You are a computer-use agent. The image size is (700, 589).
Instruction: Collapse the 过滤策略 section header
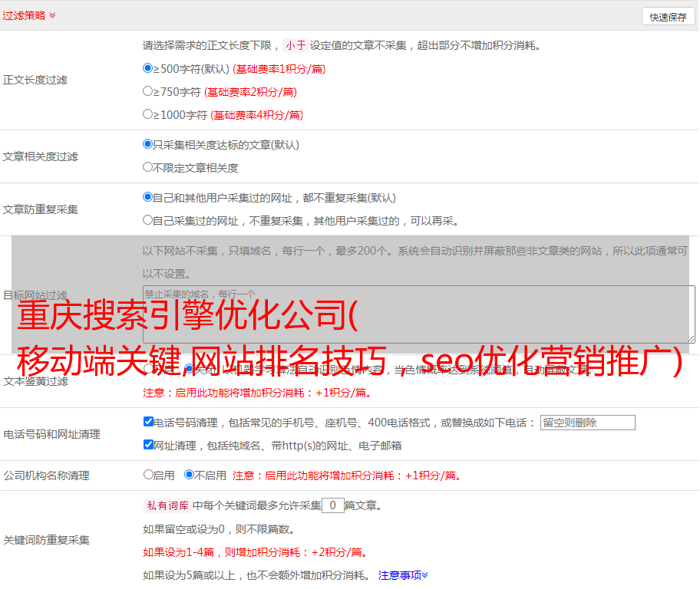29,15
